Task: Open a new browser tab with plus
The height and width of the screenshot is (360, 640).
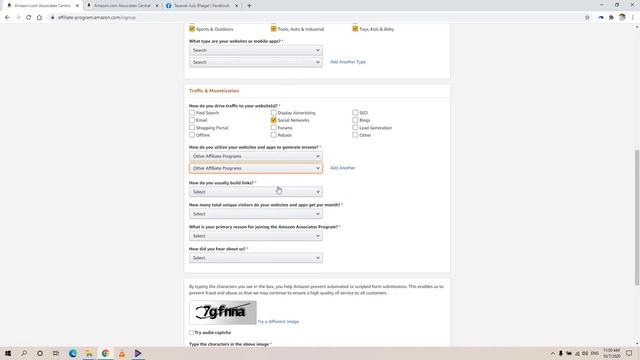Action: point(249,6)
